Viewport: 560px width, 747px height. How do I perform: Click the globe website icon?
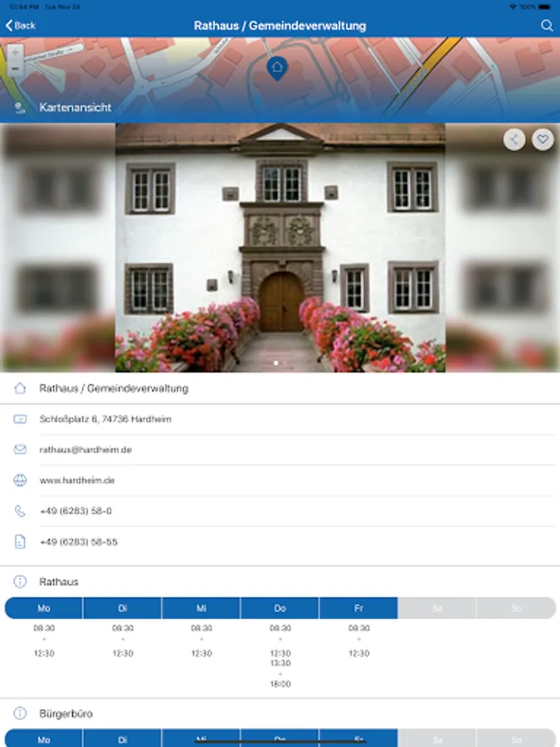click(x=20, y=481)
